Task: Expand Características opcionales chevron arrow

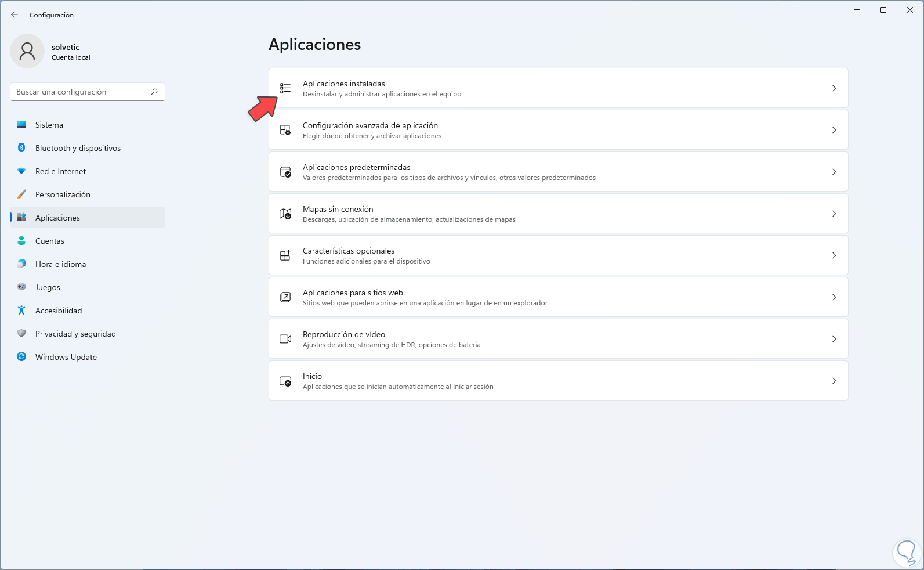Action: (x=834, y=255)
